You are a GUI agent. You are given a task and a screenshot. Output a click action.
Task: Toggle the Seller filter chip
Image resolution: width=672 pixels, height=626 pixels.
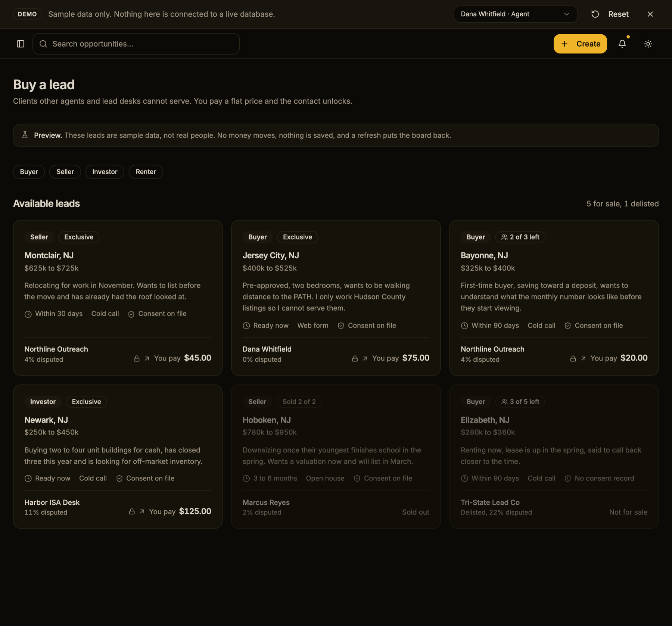pos(65,172)
